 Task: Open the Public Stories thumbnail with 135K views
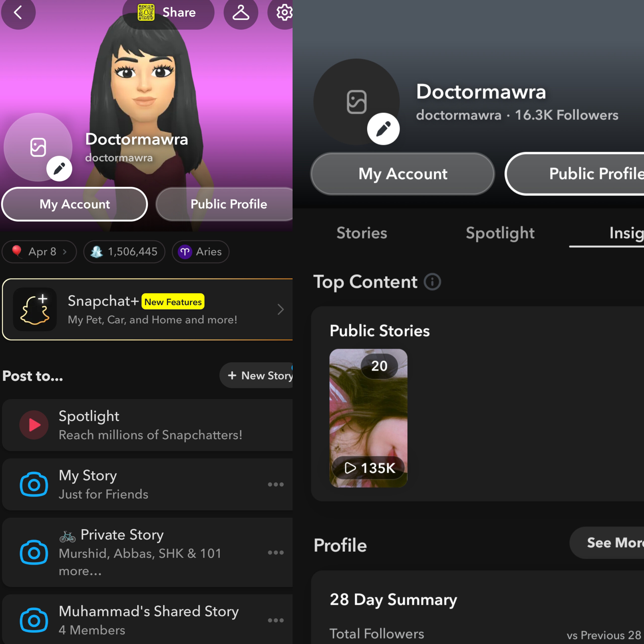click(x=368, y=418)
